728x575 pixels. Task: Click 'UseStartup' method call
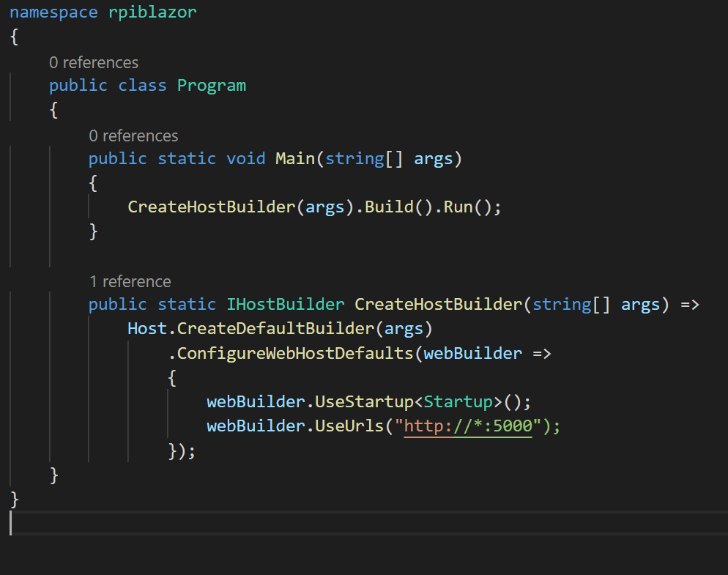click(x=365, y=401)
